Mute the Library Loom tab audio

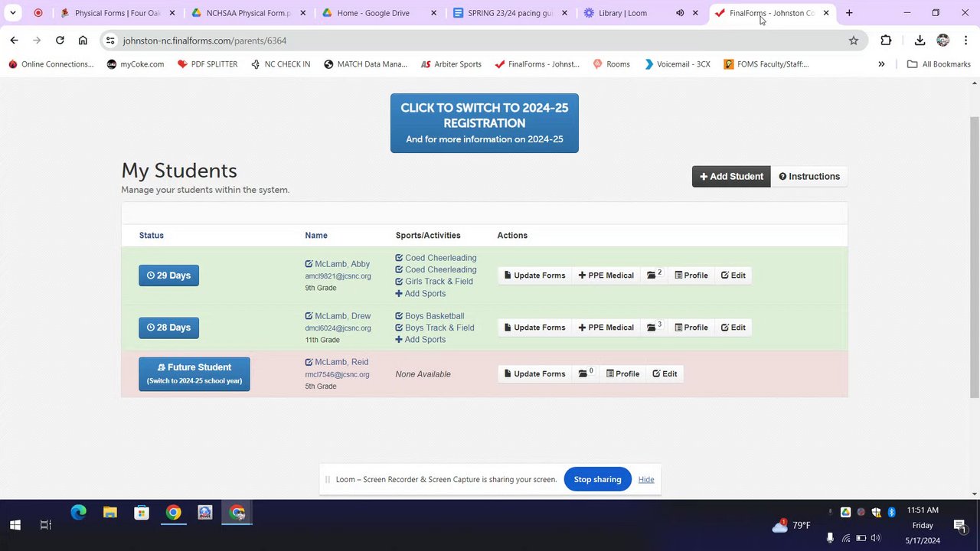pyautogui.click(x=679, y=13)
